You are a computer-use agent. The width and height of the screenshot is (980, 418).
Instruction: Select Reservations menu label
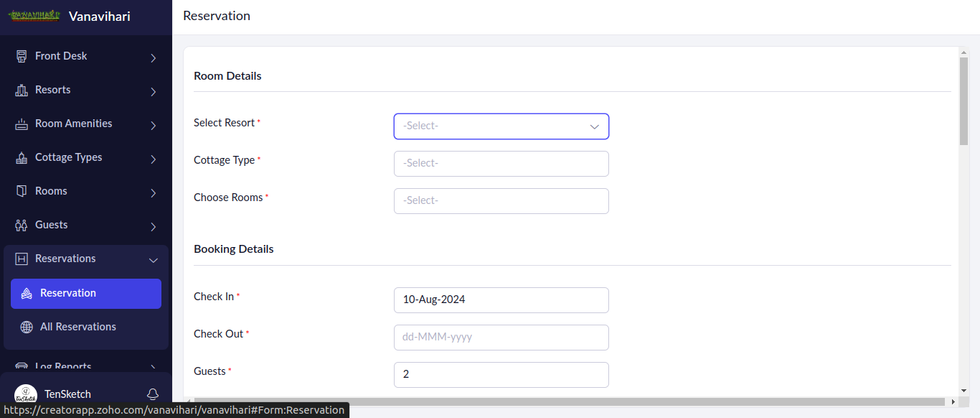coord(65,259)
